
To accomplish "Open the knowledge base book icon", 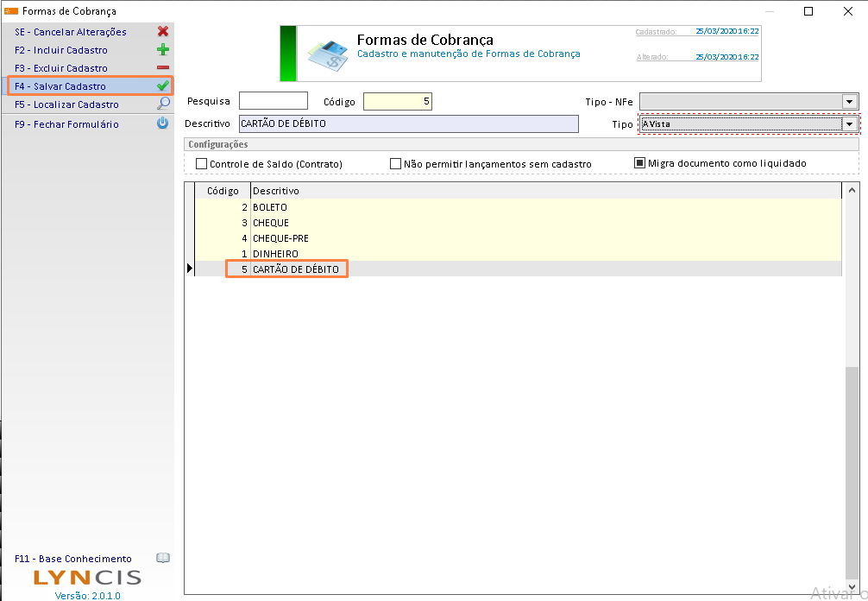I will pos(162,559).
